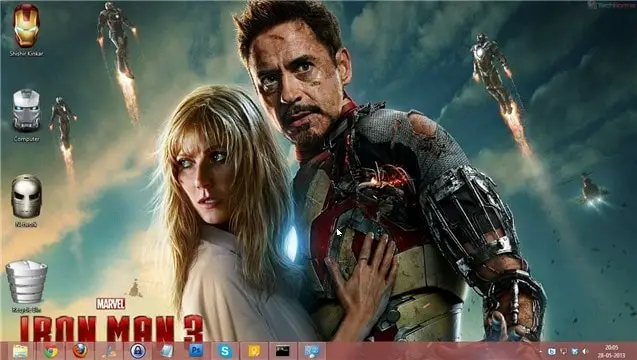Open Adobe Photoshop from the taskbar

pyautogui.click(x=196, y=351)
